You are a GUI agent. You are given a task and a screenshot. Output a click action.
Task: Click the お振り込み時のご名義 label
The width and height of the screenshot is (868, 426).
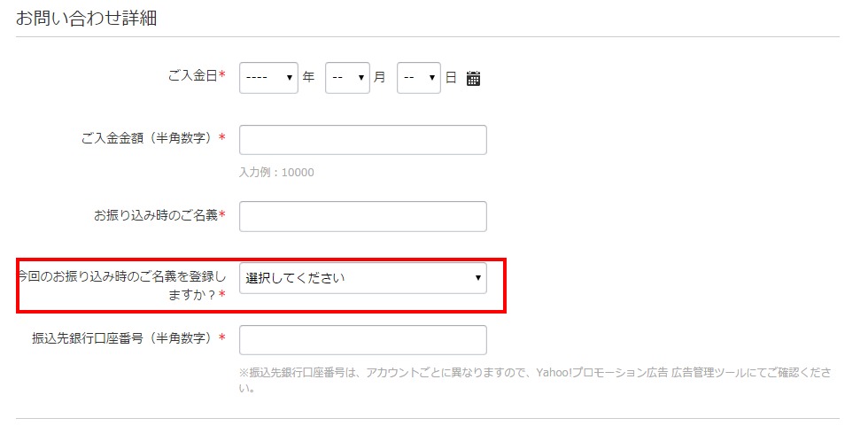tap(159, 215)
